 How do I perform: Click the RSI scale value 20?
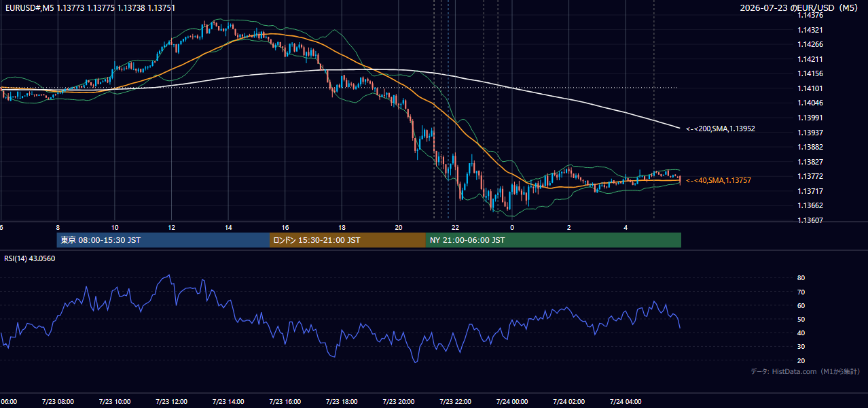pyautogui.click(x=801, y=360)
